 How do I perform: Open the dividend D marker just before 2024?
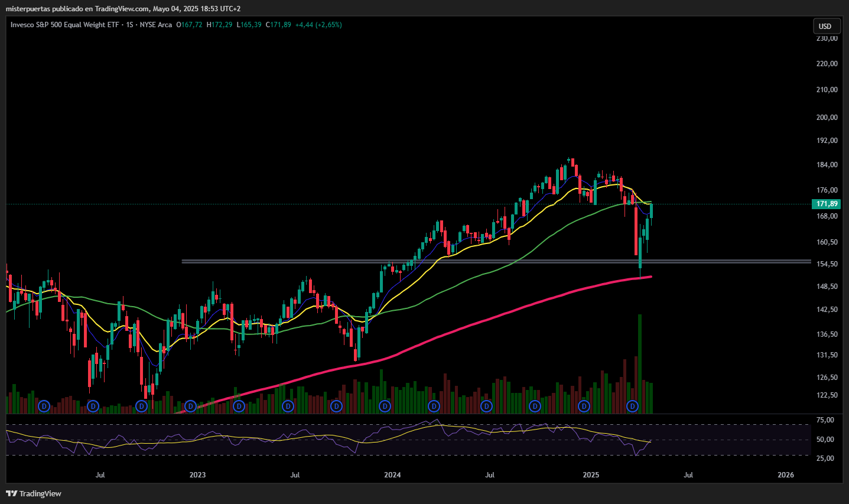tap(385, 406)
